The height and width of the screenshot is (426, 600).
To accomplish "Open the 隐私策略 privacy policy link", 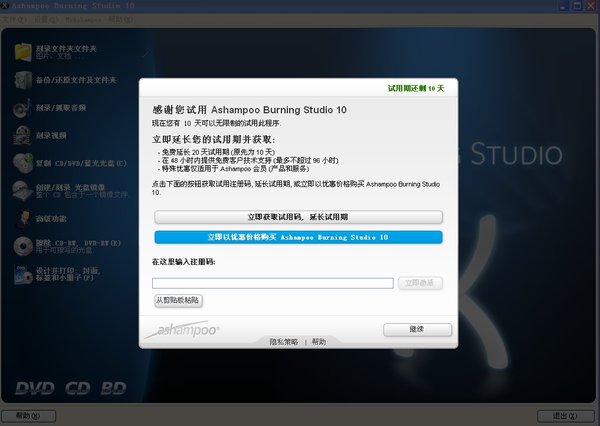I will (284, 342).
